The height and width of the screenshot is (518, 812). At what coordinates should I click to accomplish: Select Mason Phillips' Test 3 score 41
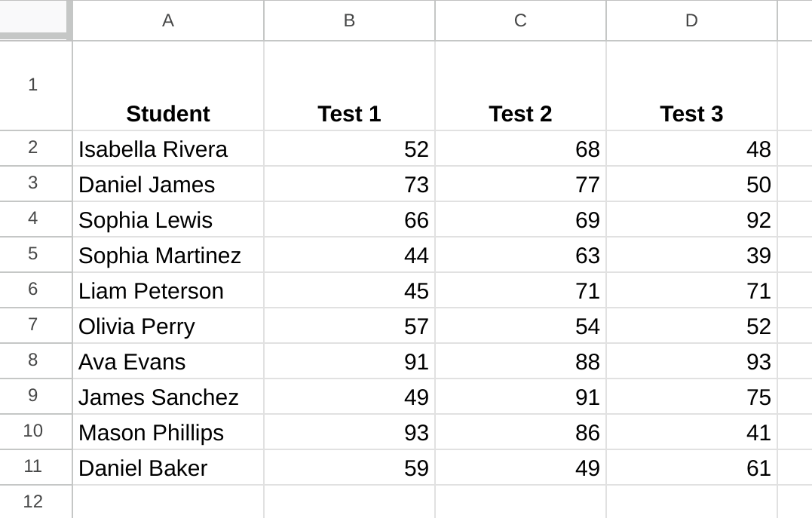[692, 432]
